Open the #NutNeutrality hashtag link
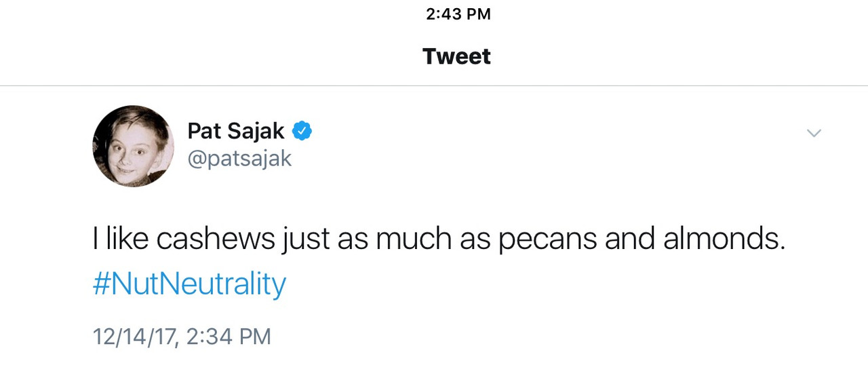Viewport: 868px width, 365px height. click(189, 284)
